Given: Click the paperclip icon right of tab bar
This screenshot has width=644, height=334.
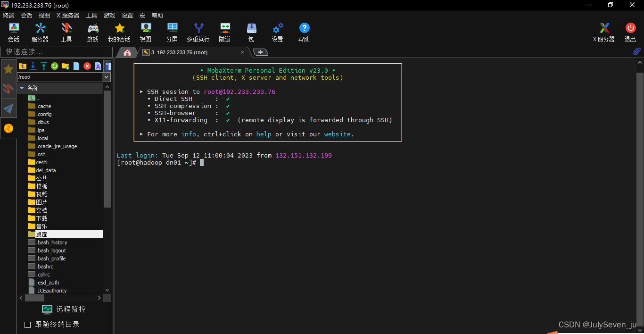Looking at the screenshot, I should click(636, 52).
